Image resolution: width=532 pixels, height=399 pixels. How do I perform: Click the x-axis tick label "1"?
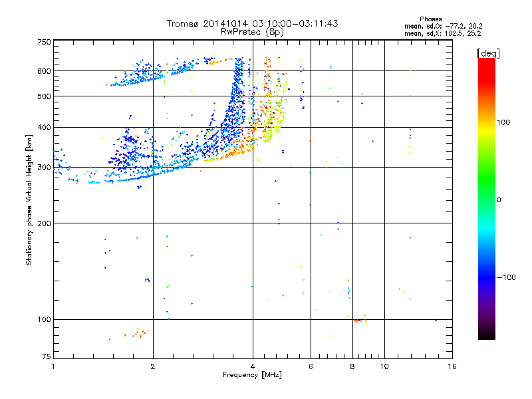pyautogui.click(x=53, y=366)
